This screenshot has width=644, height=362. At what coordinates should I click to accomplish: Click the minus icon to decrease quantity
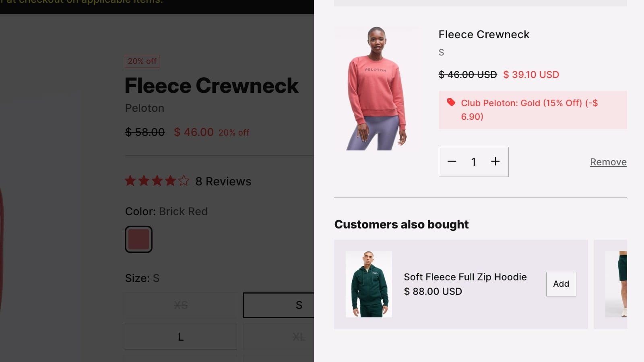click(x=452, y=162)
